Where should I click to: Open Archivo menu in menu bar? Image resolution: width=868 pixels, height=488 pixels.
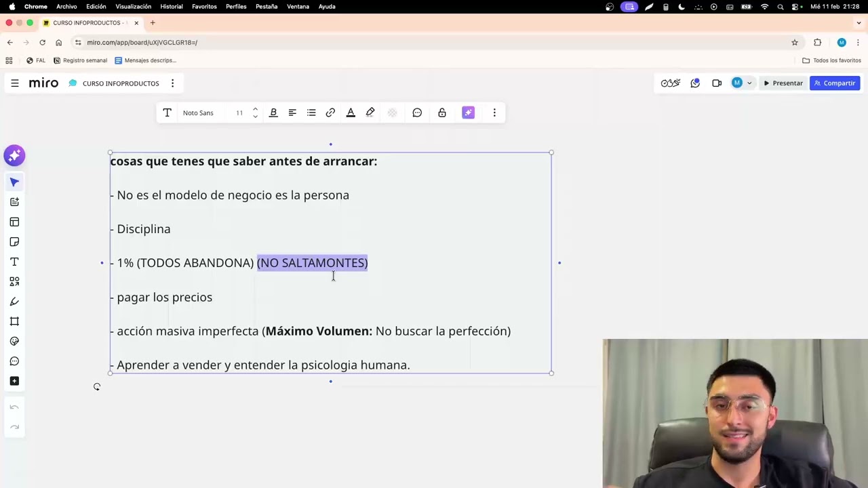tap(66, 6)
